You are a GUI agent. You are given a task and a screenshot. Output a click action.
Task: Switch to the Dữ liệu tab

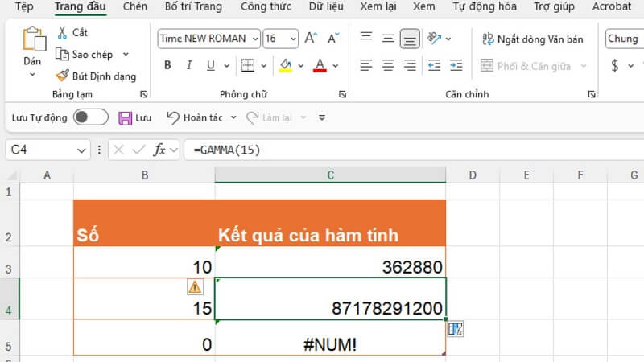(x=326, y=6)
